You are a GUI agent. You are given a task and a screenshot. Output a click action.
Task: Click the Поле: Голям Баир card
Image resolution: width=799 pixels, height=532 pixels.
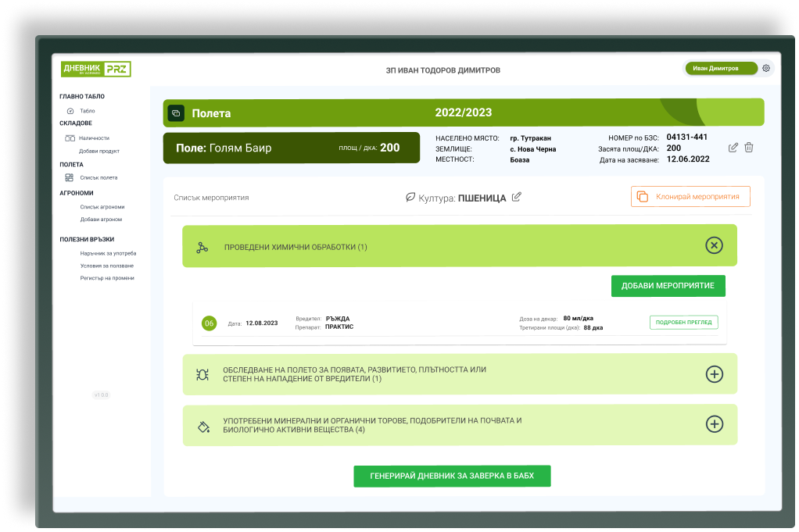pos(292,148)
